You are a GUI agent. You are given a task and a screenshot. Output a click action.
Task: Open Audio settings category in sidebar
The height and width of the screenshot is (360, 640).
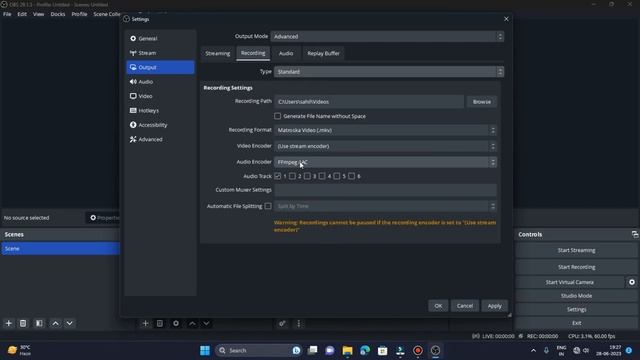click(160, 82)
